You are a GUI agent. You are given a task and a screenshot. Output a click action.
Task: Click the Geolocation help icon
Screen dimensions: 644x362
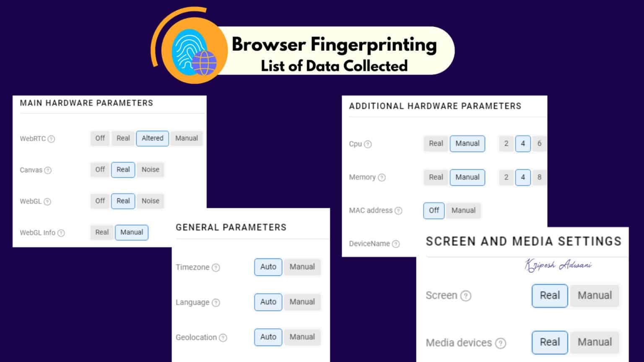[224, 337]
